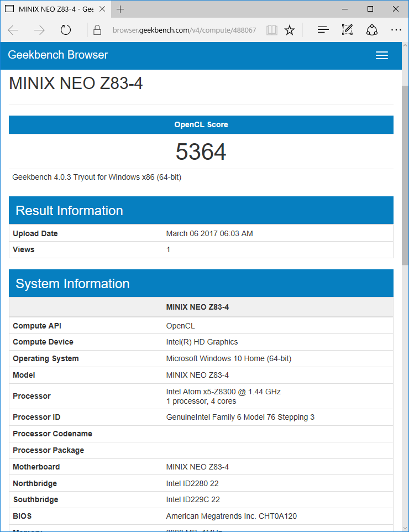Open Edge more actions ellipsis menu
The width and height of the screenshot is (409, 532).
(x=396, y=30)
